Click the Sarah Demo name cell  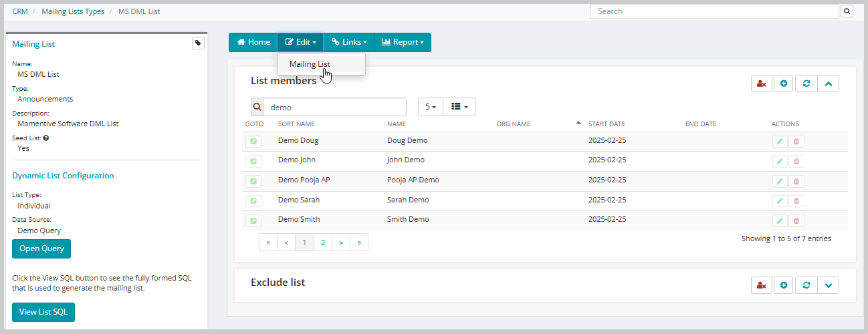[x=408, y=200]
